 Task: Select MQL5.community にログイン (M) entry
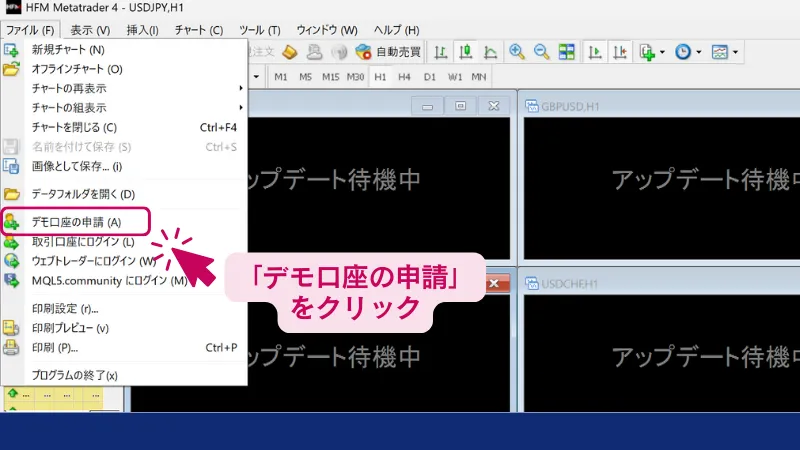pos(123,281)
